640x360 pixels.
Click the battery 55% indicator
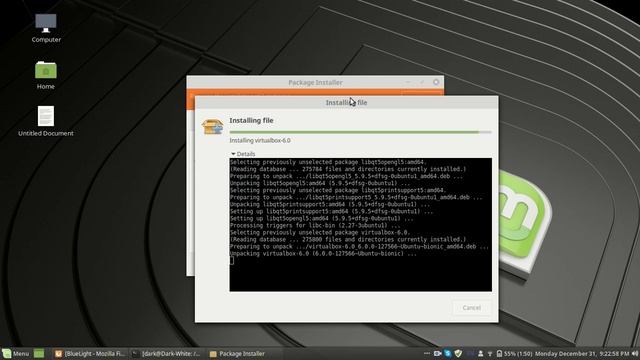[514, 353]
